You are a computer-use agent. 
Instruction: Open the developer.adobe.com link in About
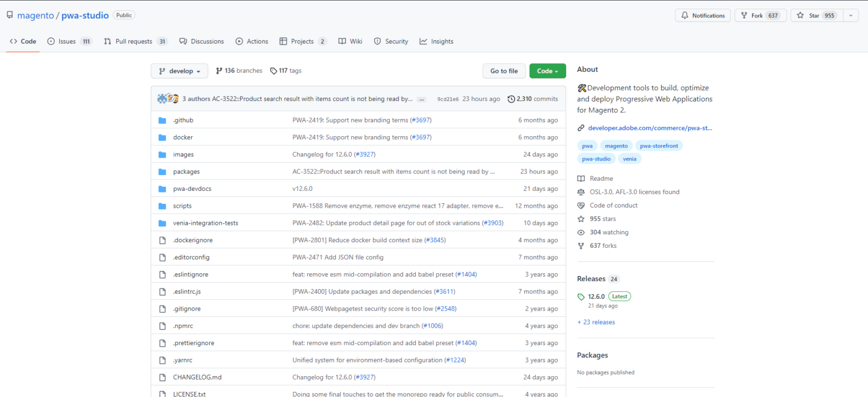649,128
